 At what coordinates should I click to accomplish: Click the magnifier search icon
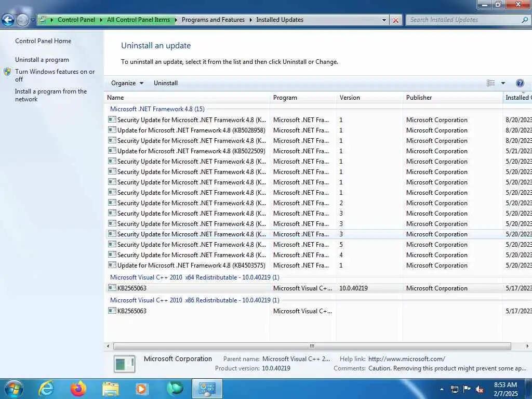[x=525, y=20]
